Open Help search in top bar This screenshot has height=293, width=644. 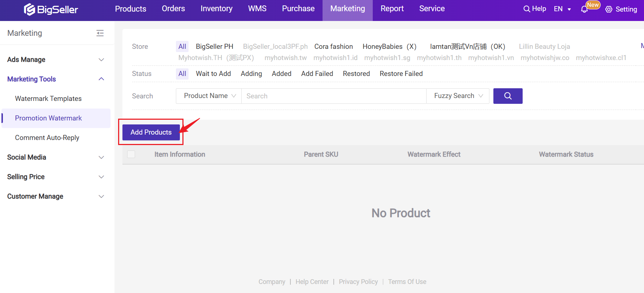click(x=535, y=9)
